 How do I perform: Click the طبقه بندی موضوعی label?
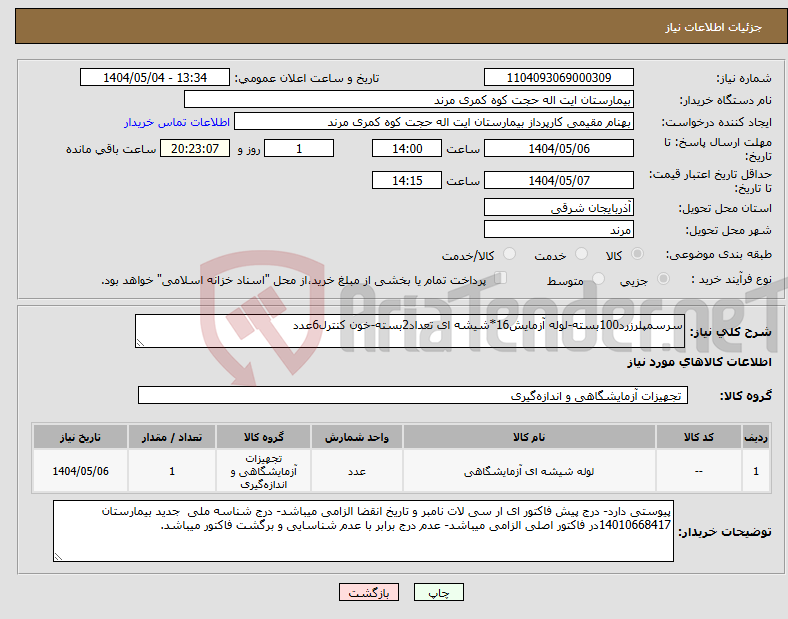(x=719, y=255)
